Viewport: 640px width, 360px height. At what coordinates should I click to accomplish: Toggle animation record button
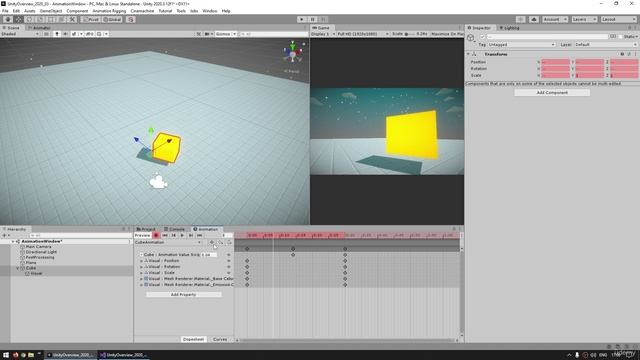(156, 235)
